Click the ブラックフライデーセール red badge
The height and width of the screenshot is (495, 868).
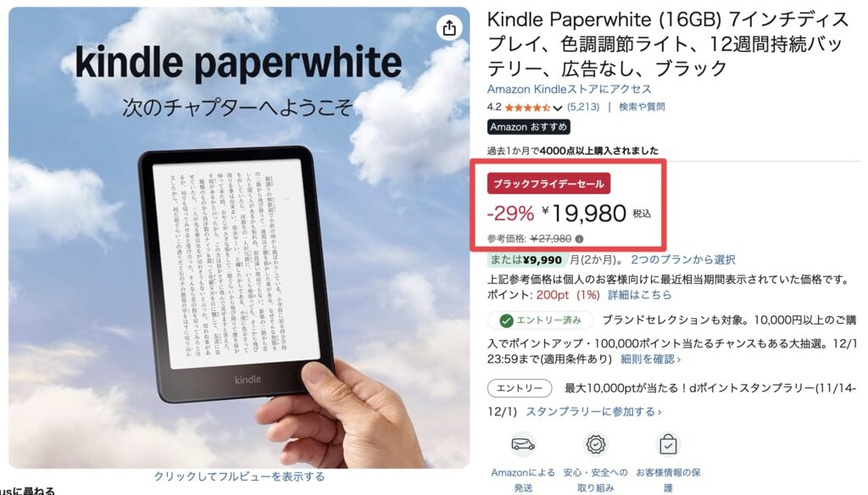[x=548, y=184]
